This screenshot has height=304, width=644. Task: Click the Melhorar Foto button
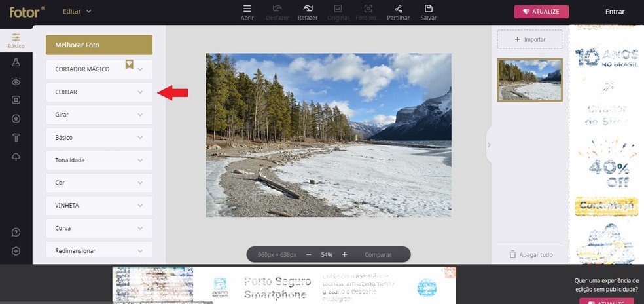pos(99,45)
